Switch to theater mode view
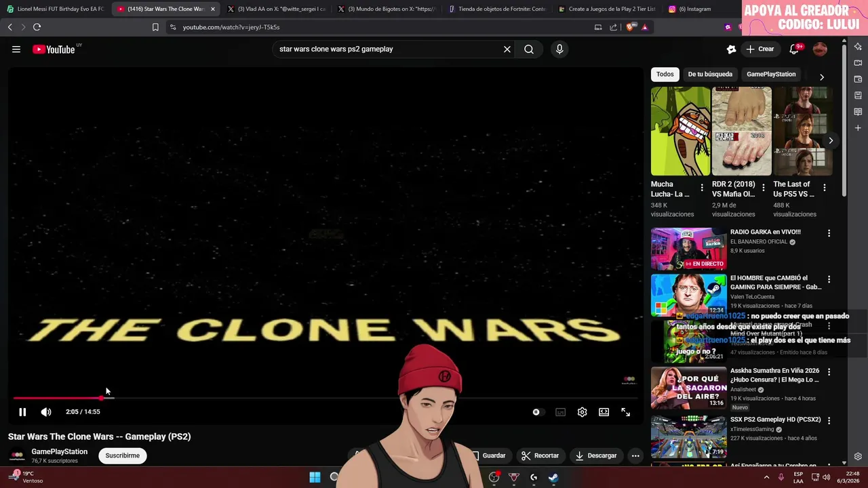This screenshot has width=868, height=488. pyautogui.click(x=604, y=411)
